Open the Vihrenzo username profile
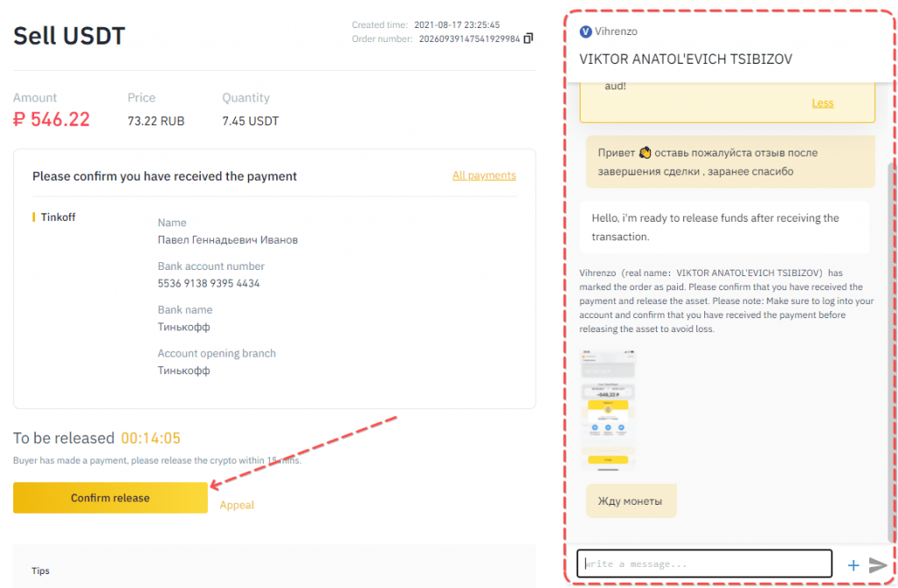Image resolution: width=898 pixels, height=588 pixels. pyautogui.click(x=616, y=32)
